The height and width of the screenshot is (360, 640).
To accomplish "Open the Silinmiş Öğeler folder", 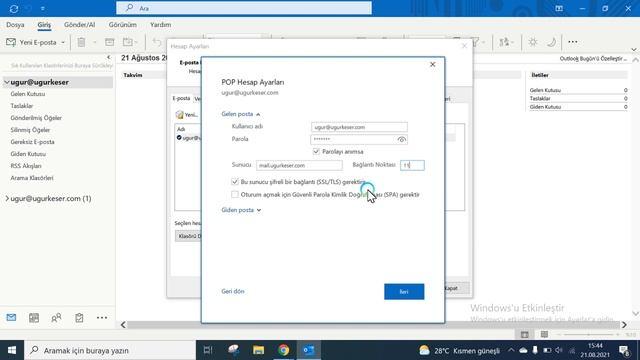I will click(x=30, y=130).
